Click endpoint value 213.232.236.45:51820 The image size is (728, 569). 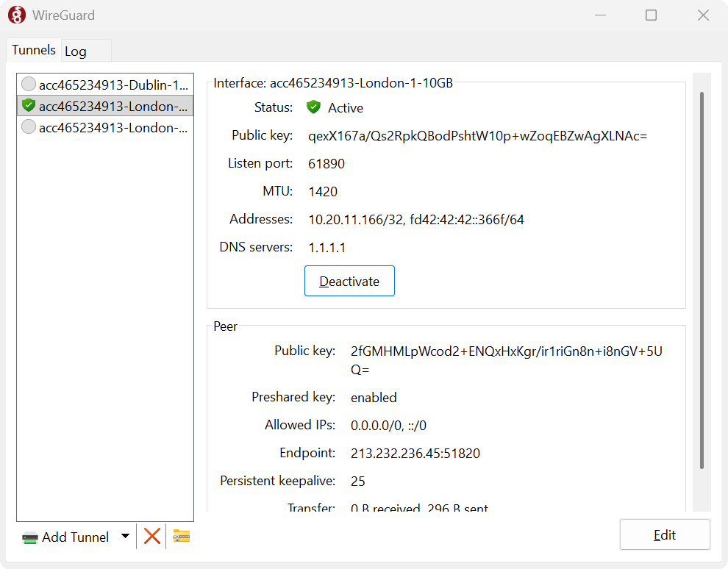[x=415, y=454]
